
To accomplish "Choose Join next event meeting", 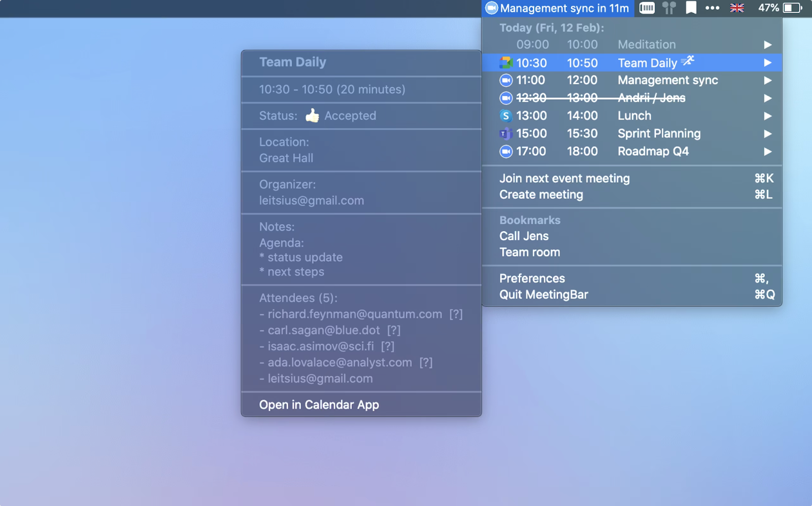I will tap(632, 178).
